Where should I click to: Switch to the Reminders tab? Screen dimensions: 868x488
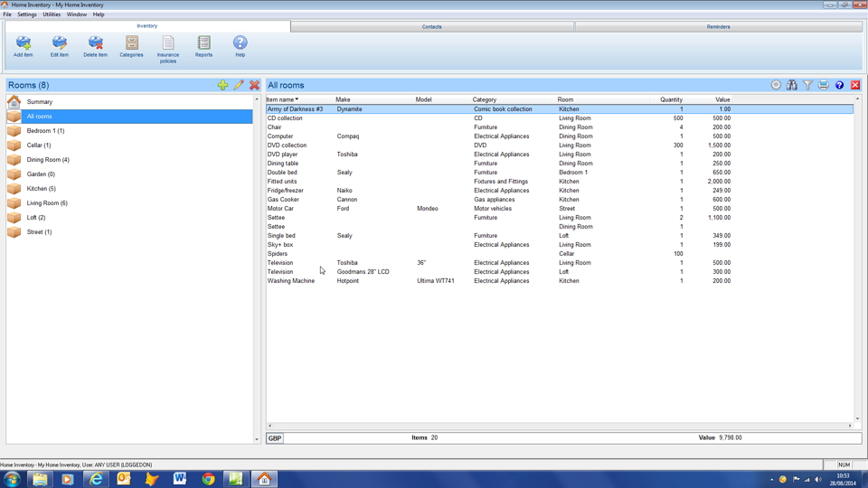[718, 26]
